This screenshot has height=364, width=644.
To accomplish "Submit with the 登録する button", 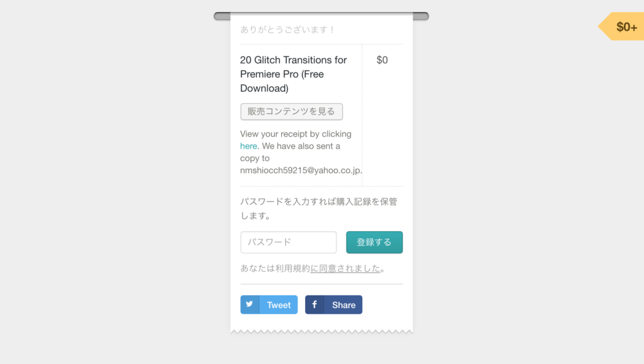I will [x=374, y=242].
